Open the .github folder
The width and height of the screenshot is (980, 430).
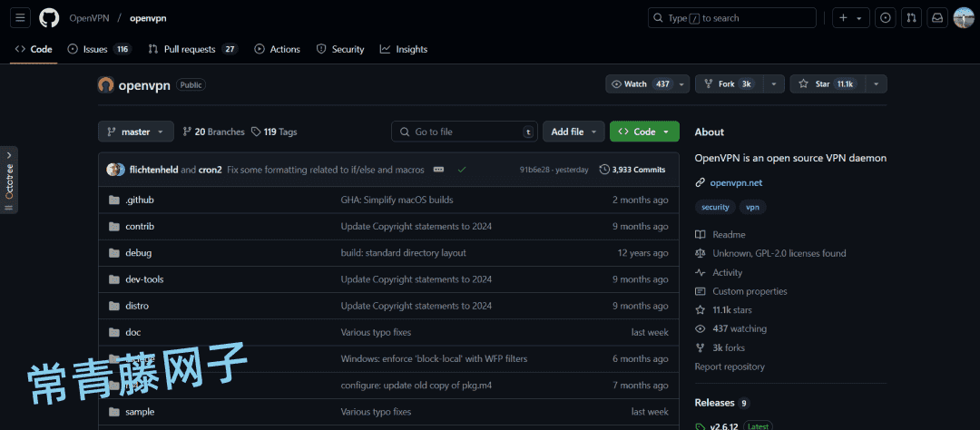140,200
